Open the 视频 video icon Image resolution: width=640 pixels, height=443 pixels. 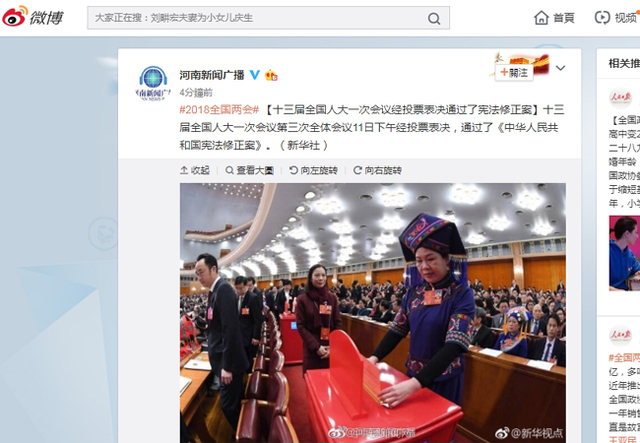coord(602,18)
